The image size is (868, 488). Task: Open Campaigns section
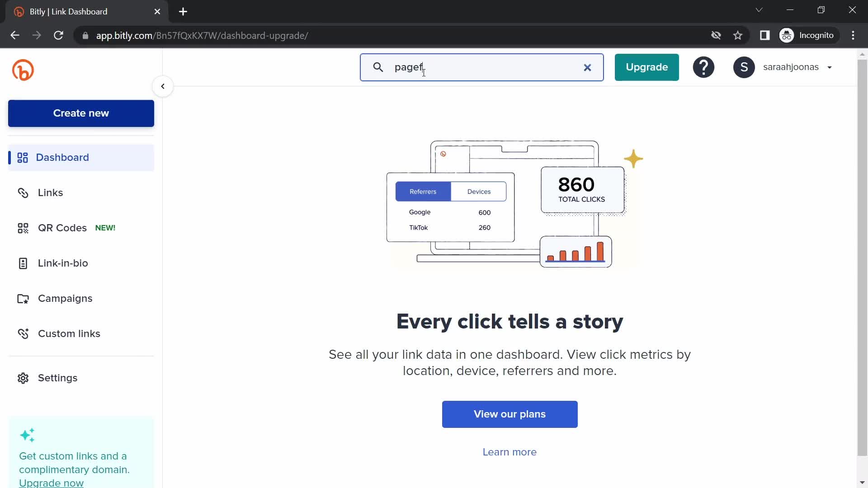pyautogui.click(x=65, y=299)
